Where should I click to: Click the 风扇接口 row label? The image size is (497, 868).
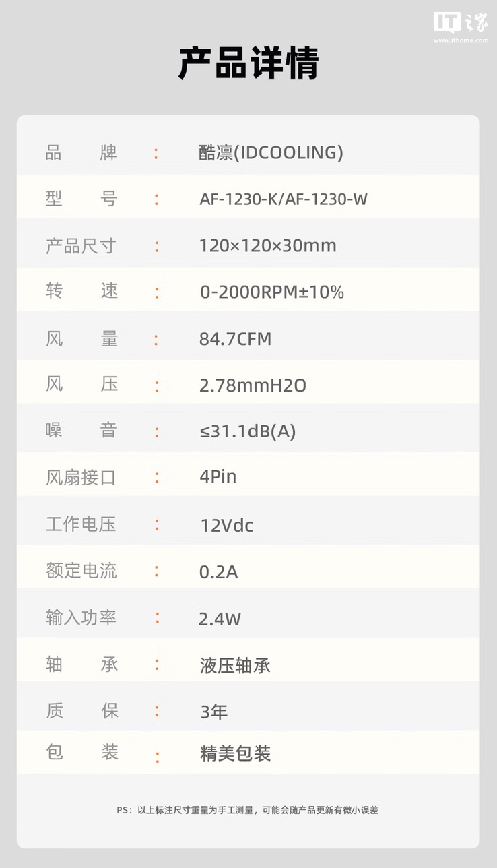[81, 478]
